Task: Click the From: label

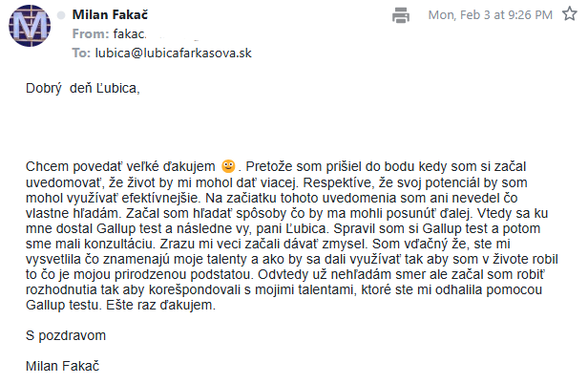Action: 91,33
